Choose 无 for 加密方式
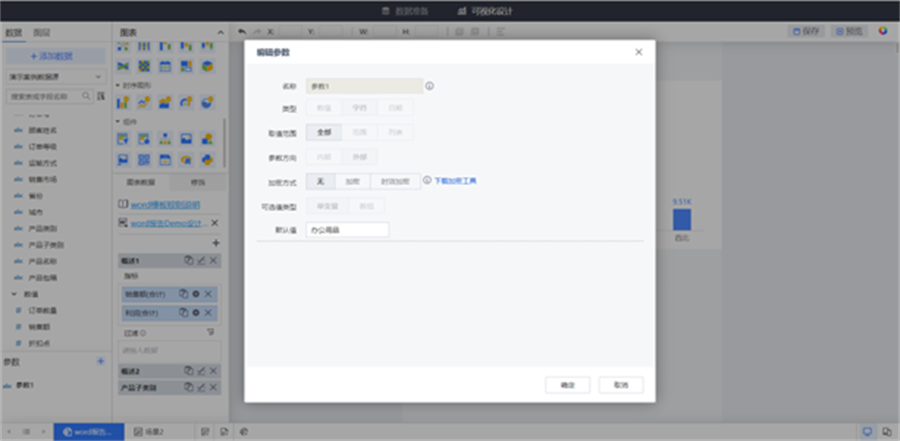Screen dimensions: 900x441 (x=320, y=181)
